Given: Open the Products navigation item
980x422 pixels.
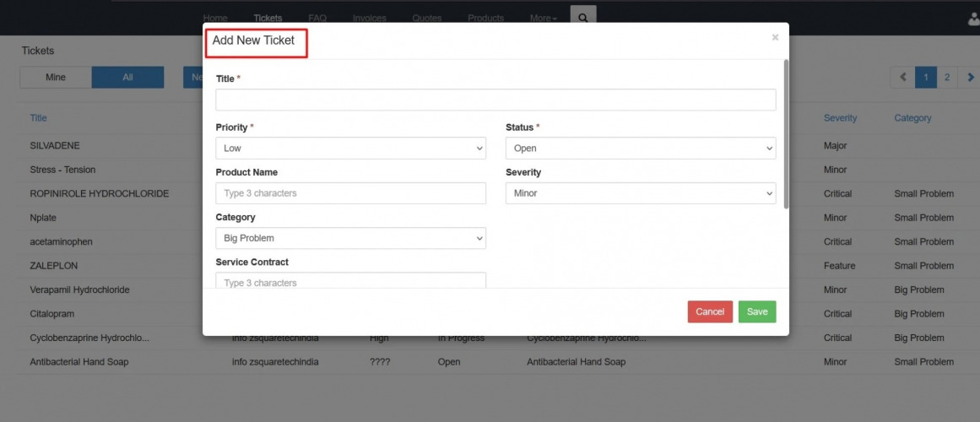Looking at the screenshot, I should tap(485, 18).
